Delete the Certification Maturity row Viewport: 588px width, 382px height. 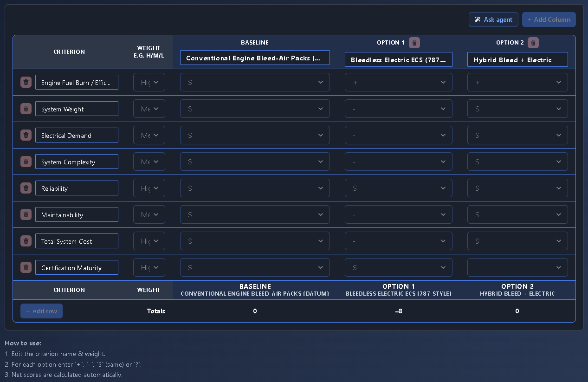[26, 267]
